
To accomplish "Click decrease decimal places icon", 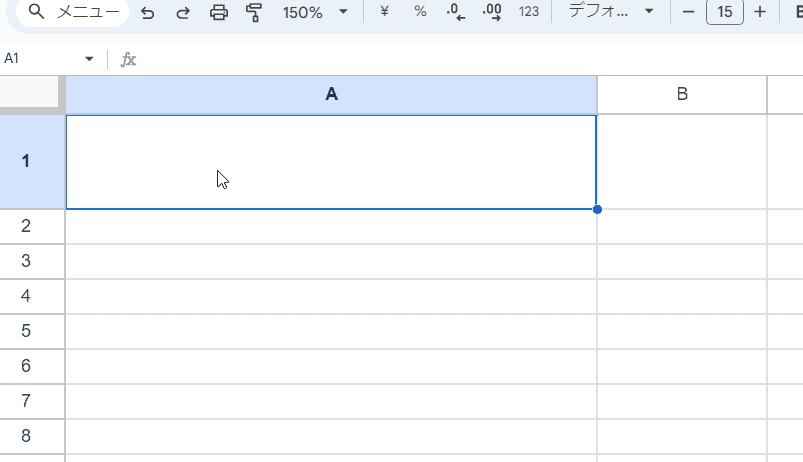I will point(456,12).
